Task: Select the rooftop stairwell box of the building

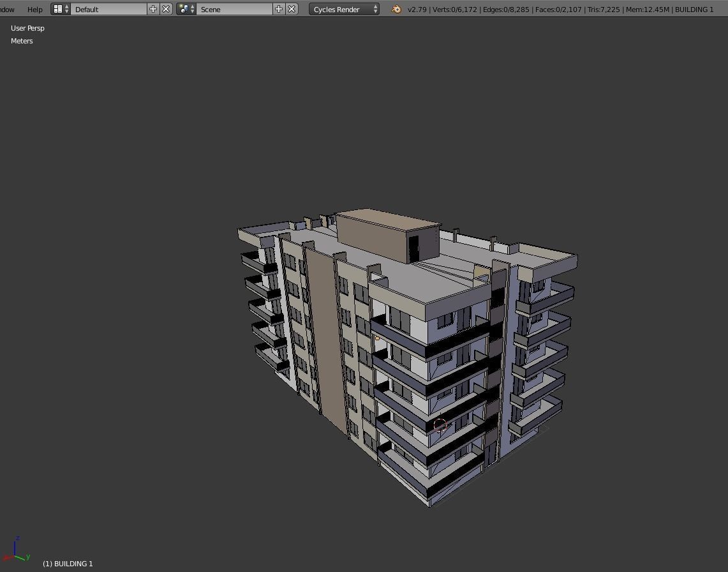Action: pos(388,236)
